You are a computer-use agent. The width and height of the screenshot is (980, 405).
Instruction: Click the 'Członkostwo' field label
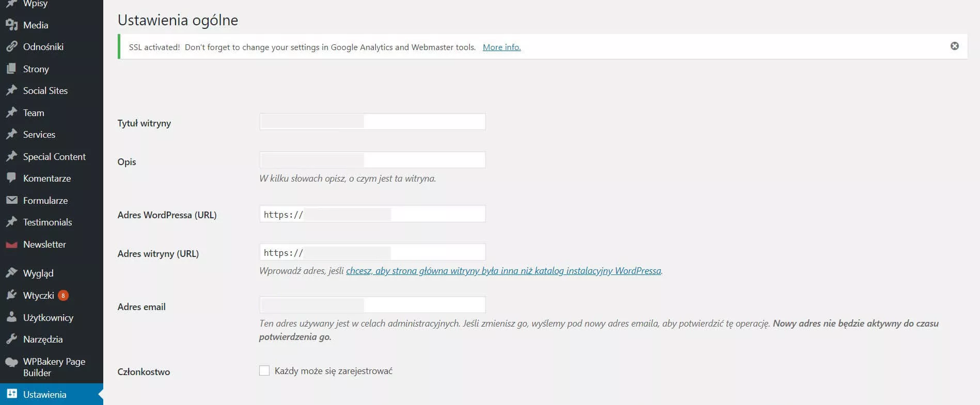(x=144, y=371)
